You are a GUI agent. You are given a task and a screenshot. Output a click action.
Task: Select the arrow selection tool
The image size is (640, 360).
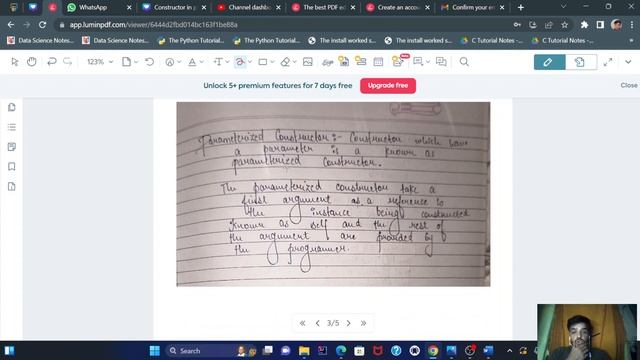15,62
